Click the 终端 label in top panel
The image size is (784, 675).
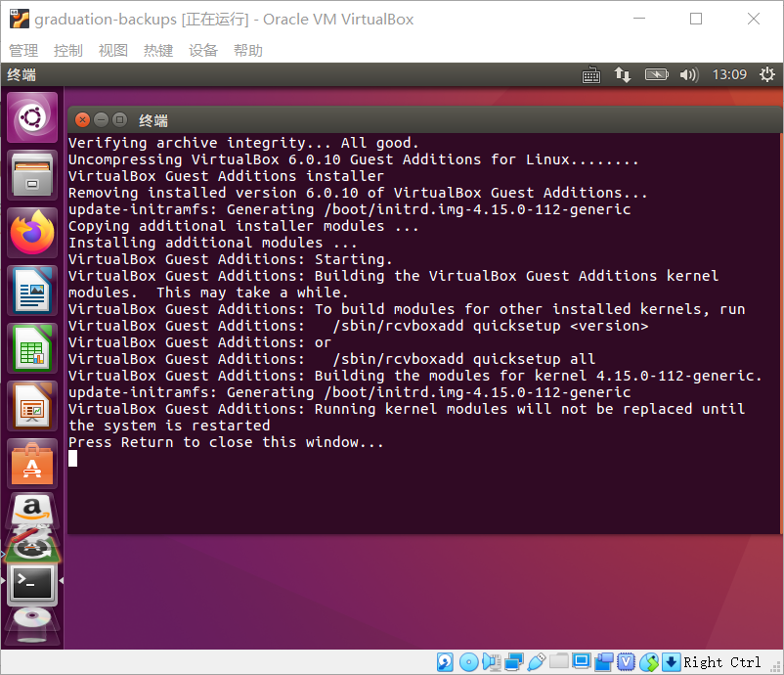(x=22, y=75)
